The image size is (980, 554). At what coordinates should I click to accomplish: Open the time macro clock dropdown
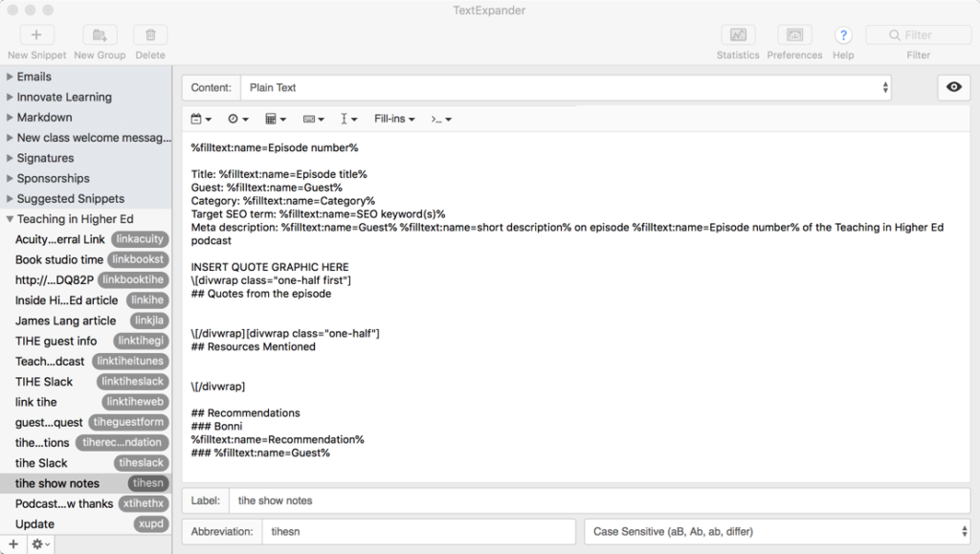click(238, 119)
